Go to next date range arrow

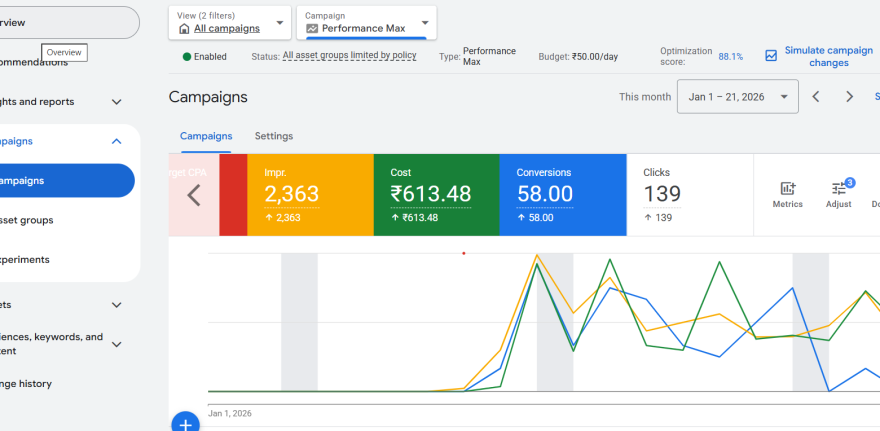click(x=849, y=97)
